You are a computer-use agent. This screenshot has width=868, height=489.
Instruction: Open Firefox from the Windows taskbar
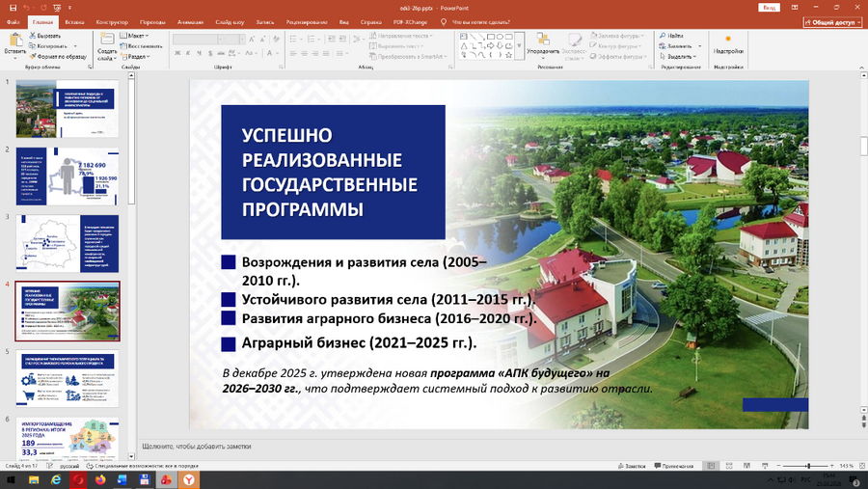coord(100,479)
